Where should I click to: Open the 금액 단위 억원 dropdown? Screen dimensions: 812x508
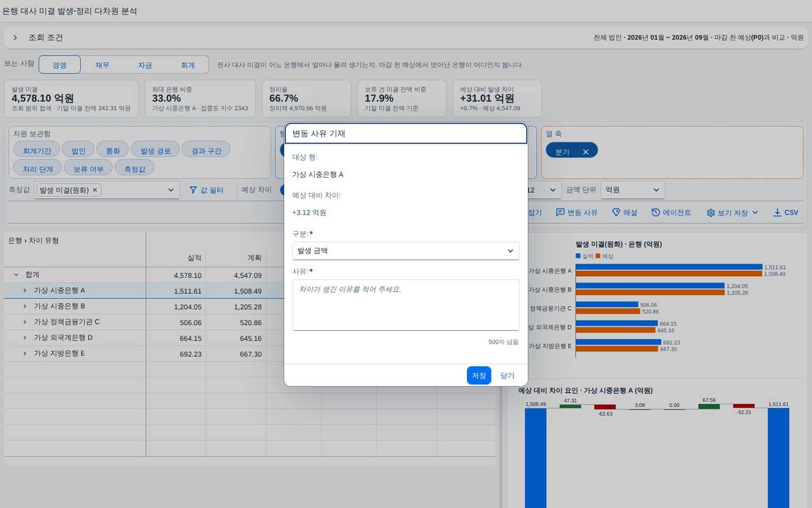[x=632, y=190]
